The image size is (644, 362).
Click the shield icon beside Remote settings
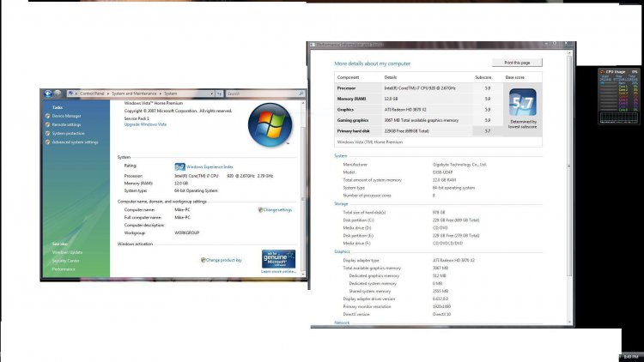tap(47, 124)
